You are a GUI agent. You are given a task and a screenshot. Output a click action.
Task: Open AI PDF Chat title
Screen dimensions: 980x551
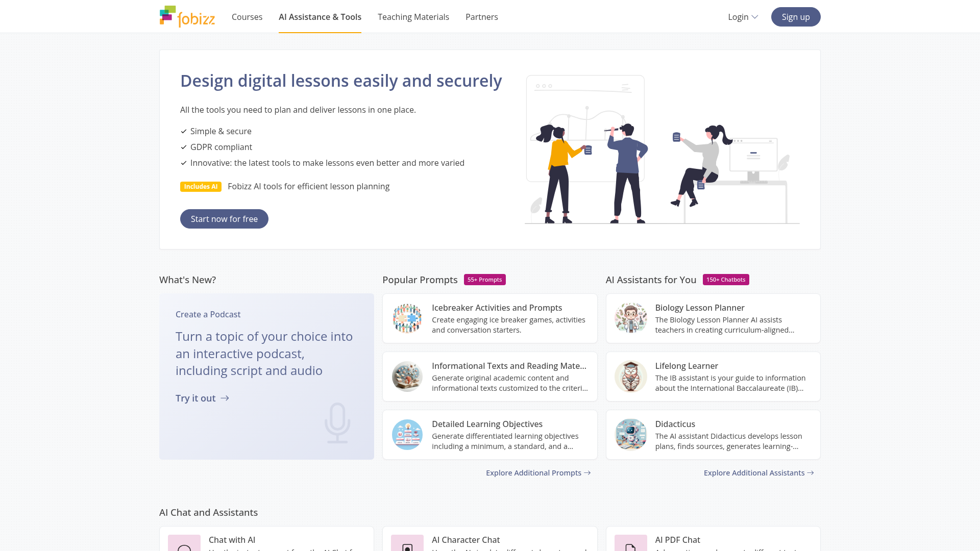click(677, 540)
